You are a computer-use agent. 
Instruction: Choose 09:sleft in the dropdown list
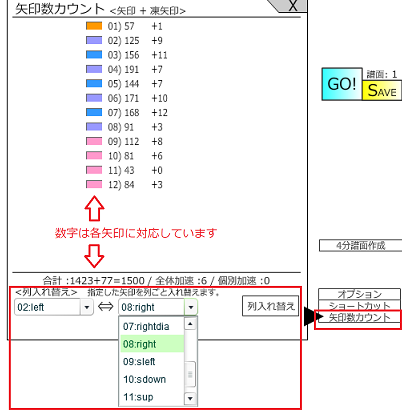coord(152,362)
